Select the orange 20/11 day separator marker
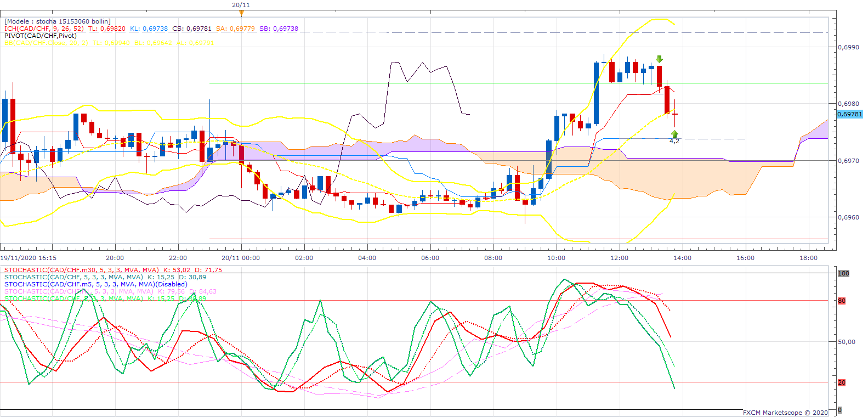 tap(241, 13)
